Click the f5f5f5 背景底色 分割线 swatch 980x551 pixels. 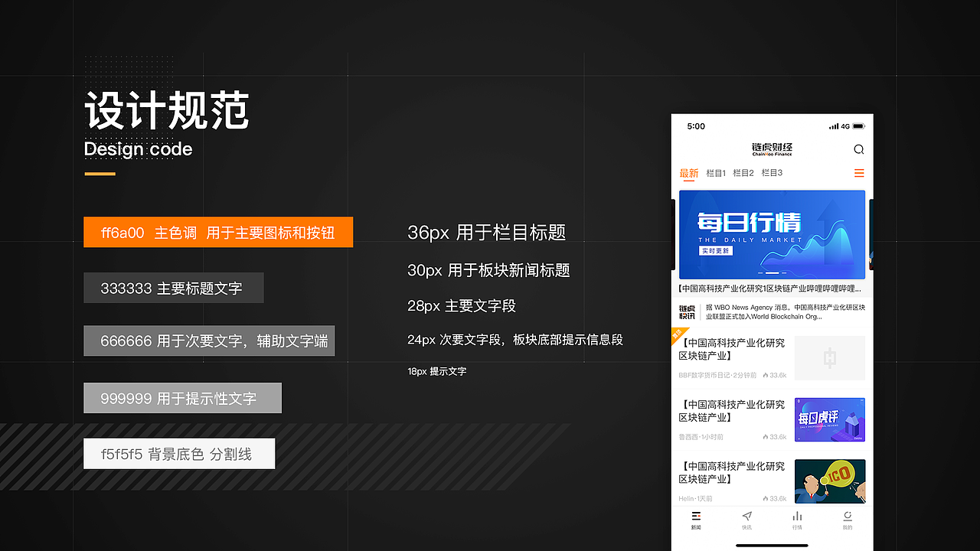coord(179,454)
